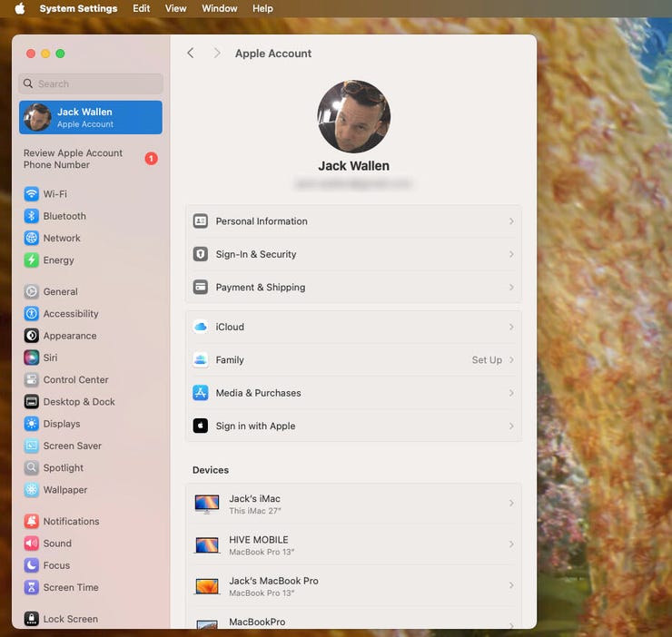Open Media & Purchases chevron
Screen dimensions: 672x637
(511, 393)
